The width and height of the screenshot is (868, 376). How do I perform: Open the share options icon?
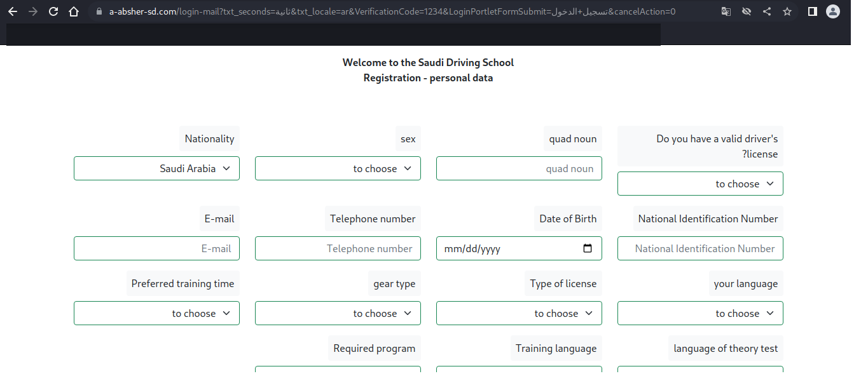(766, 11)
